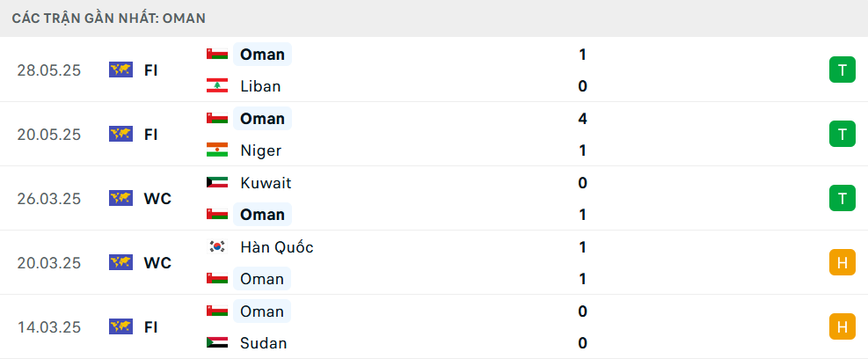Open the 14.03.25 match row date

[48, 326]
